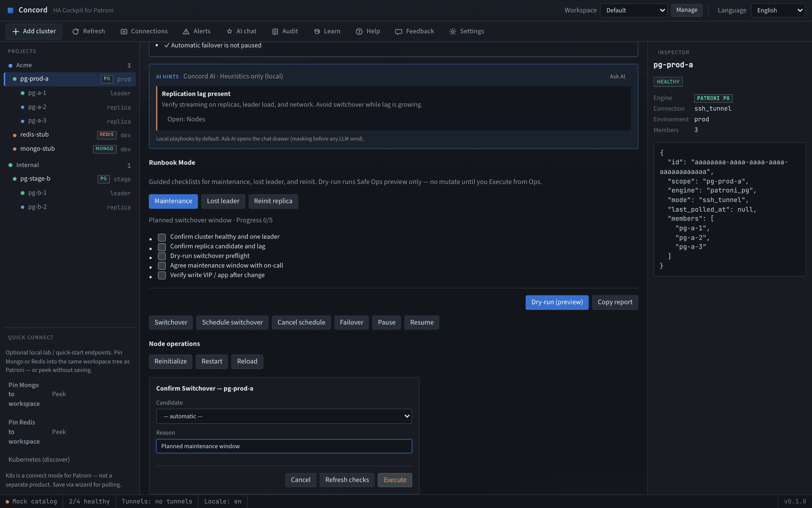
Task: Click the Switchover button
Action: click(171, 323)
